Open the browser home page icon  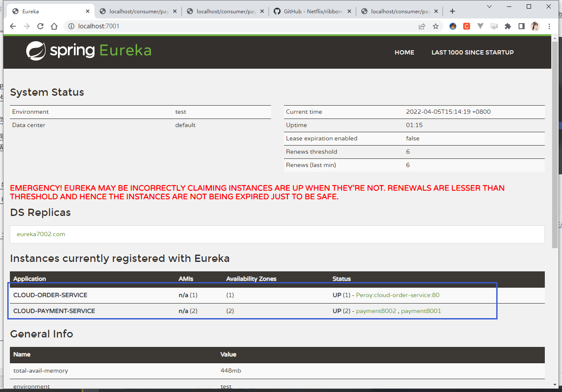(x=54, y=26)
